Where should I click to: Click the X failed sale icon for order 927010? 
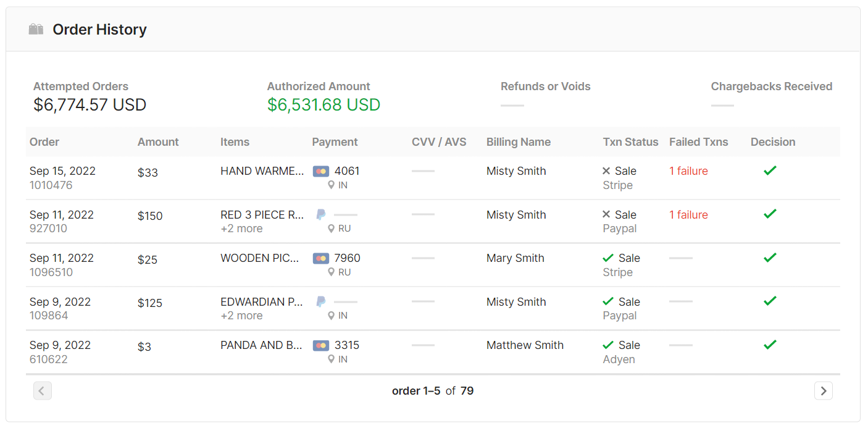coord(606,215)
